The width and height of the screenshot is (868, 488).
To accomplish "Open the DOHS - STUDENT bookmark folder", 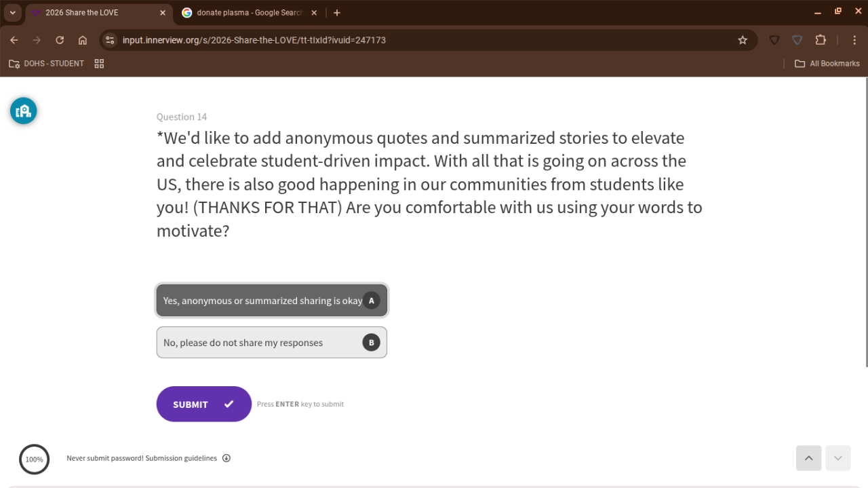I will click(x=47, y=64).
